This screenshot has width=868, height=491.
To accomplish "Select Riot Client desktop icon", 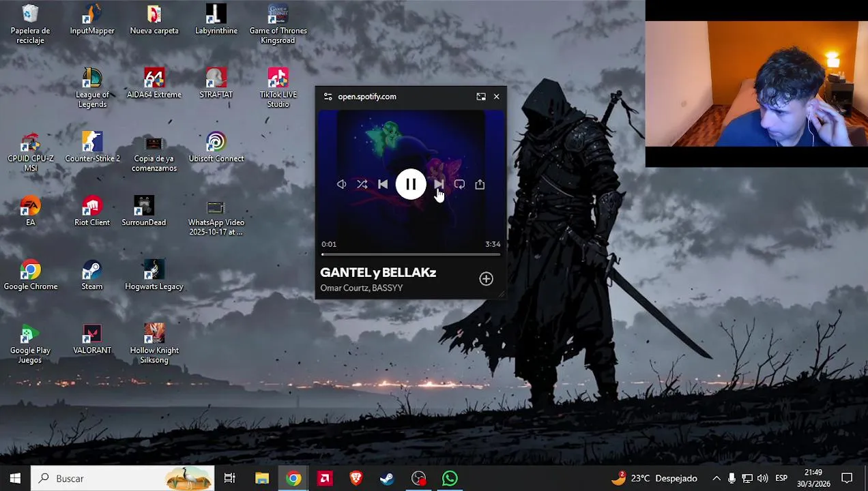I will coord(92,211).
